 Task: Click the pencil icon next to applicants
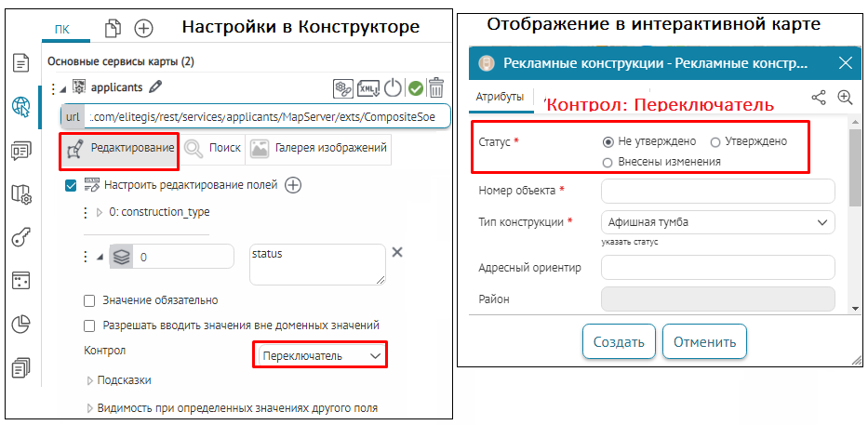(x=155, y=87)
